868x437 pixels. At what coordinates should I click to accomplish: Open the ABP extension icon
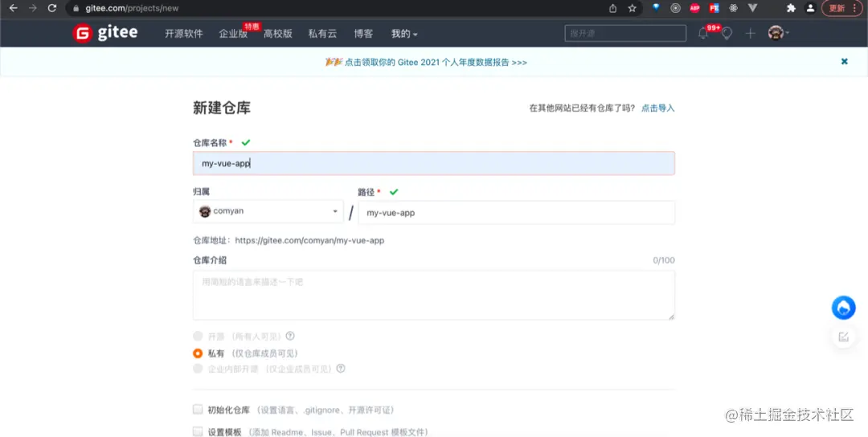tap(694, 8)
